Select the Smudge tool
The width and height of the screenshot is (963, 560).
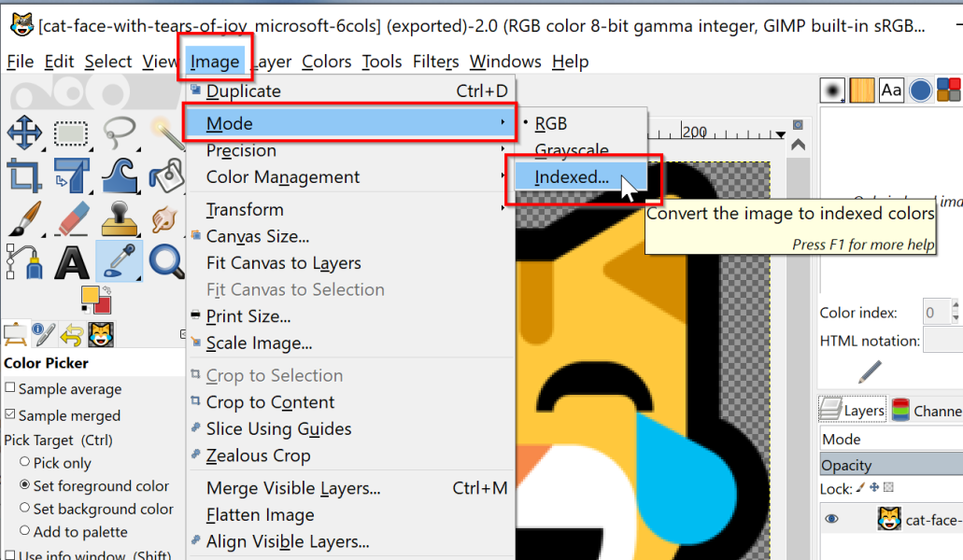(x=164, y=219)
